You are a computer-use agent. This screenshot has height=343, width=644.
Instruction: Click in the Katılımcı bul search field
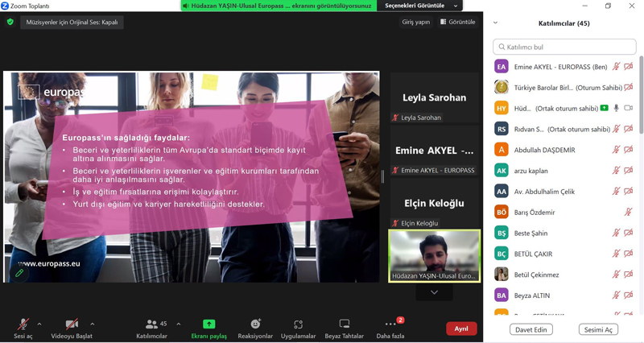tap(564, 47)
